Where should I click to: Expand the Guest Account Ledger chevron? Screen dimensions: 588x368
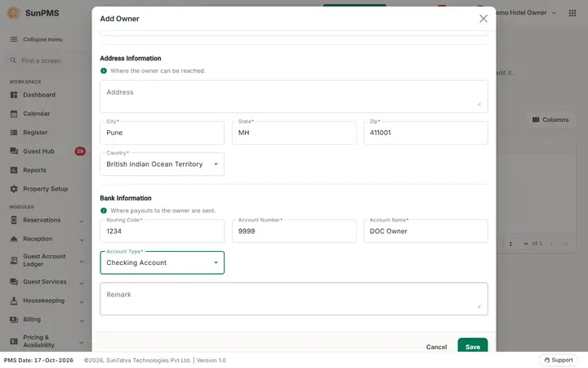pyautogui.click(x=82, y=261)
